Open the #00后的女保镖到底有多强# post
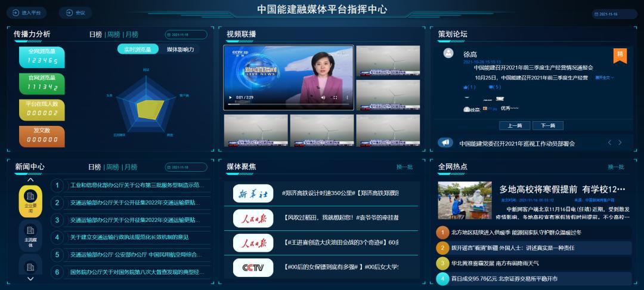Viewport: 644px width, 290px height. pyautogui.click(x=340, y=267)
